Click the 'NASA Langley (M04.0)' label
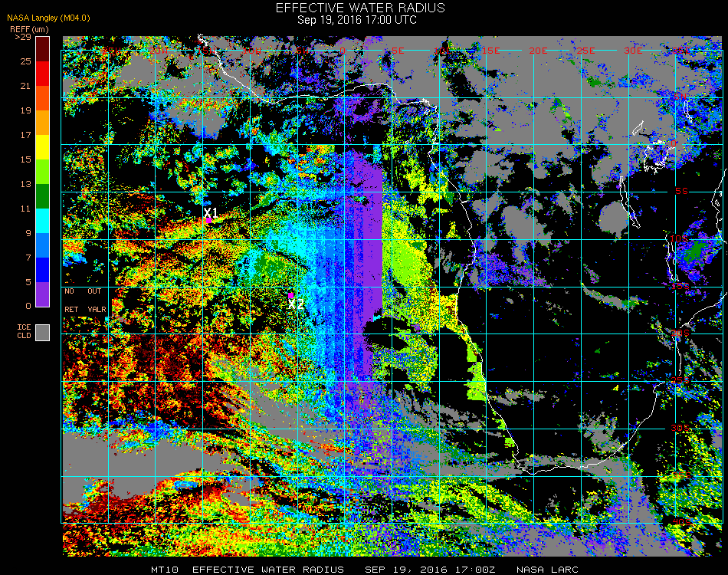Viewport: 728px width, 575px height. (48, 18)
